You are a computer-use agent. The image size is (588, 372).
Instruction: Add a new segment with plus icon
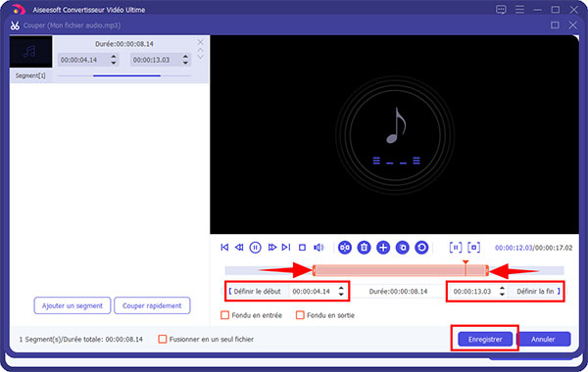tap(383, 248)
